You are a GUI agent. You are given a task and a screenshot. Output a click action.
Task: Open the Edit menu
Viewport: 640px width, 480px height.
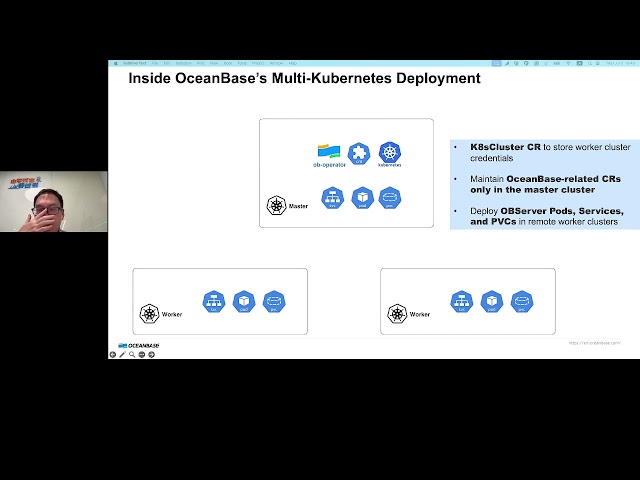167,63
